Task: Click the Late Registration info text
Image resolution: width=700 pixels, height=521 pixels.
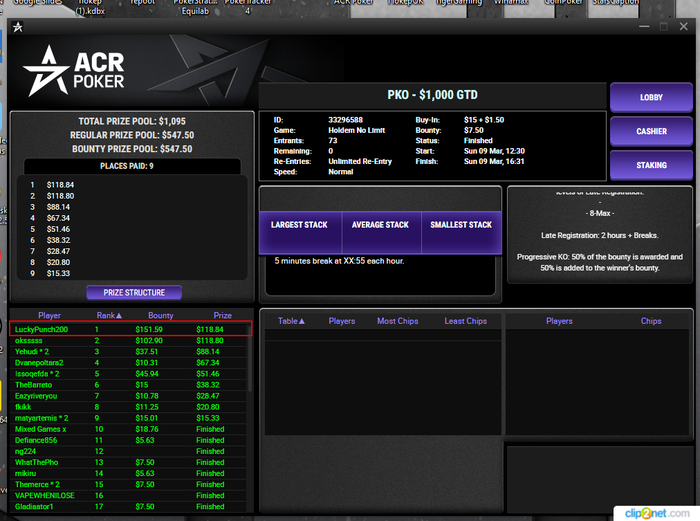Action: (x=600, y=235)
